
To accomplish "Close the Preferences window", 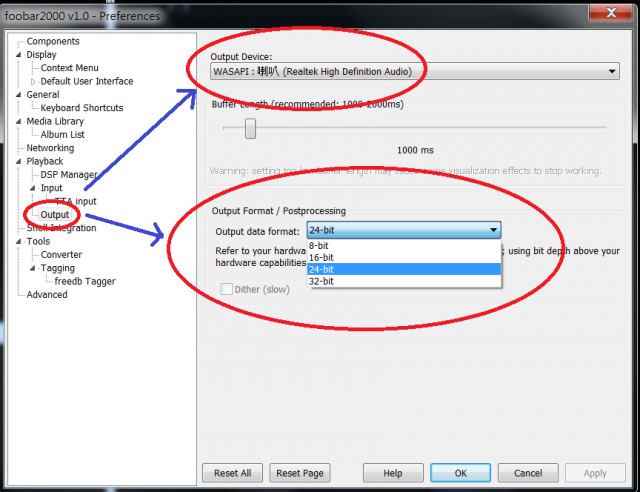I will (x=611, y=12).
